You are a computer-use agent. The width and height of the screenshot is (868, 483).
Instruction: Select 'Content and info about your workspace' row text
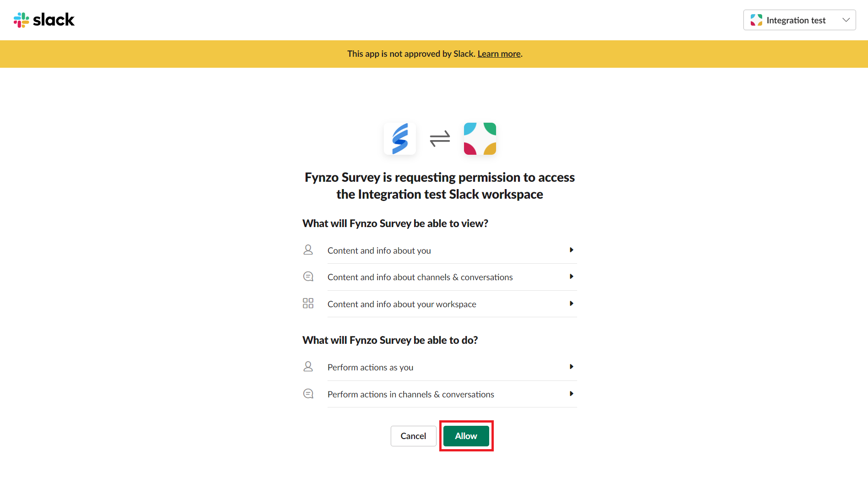[402, 304]
